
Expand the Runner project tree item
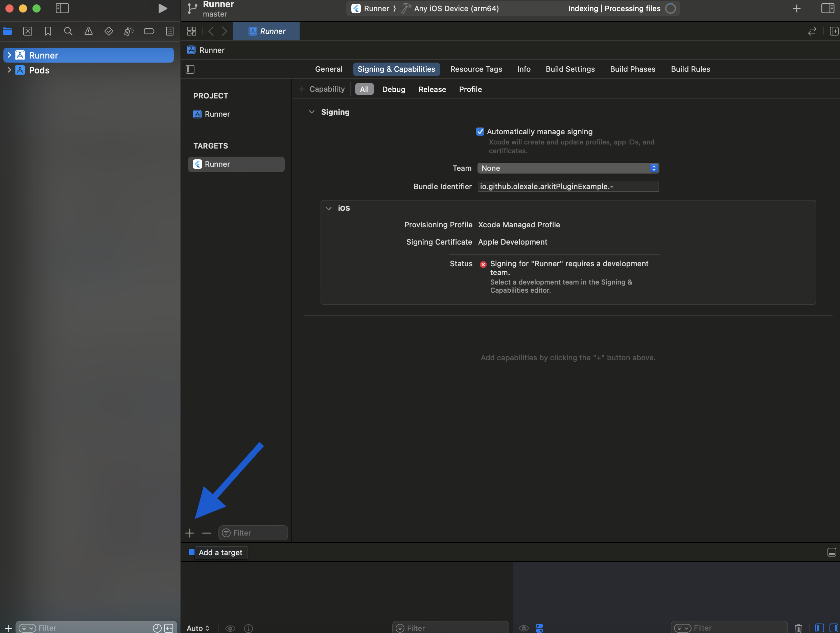pyautogui.click(x=9, y=55)
